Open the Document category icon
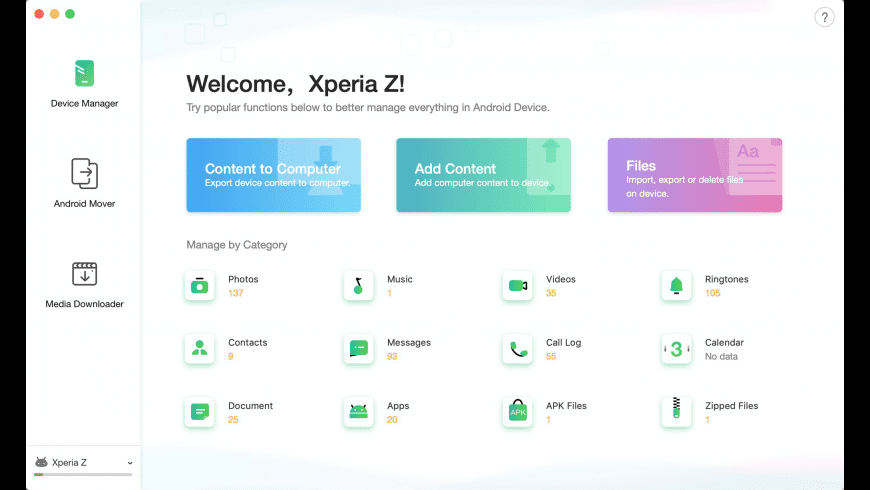The height and width of the screenshot is (490, 870). 200,412
